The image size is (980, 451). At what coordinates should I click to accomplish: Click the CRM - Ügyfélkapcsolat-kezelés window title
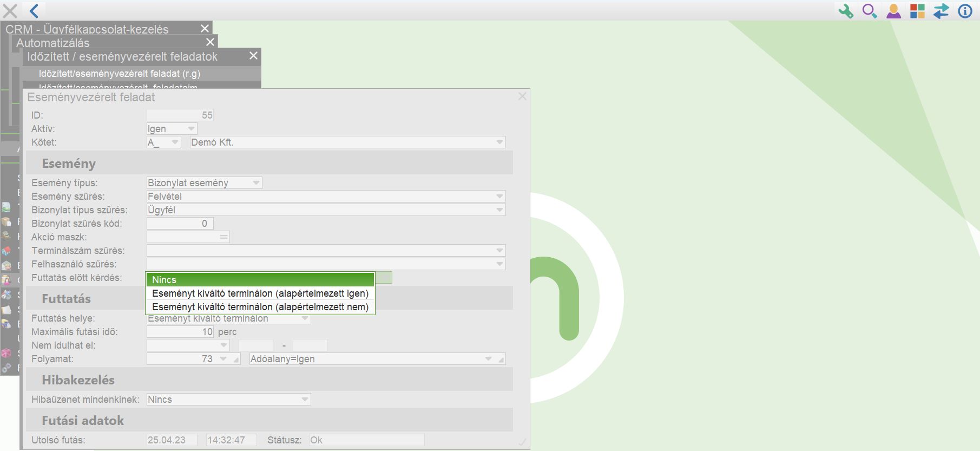click(87, 29)
